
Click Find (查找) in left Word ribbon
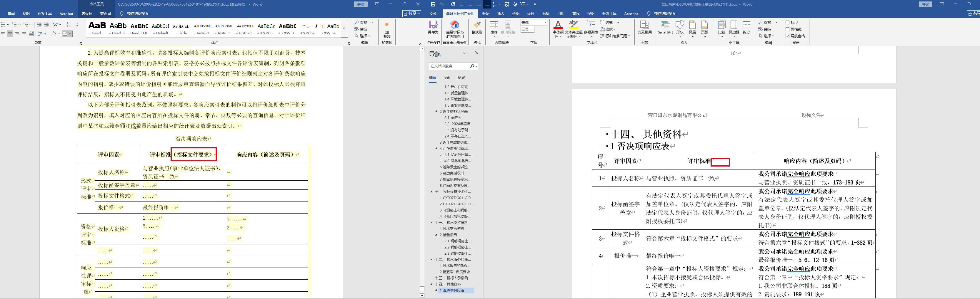pos(361,22)
